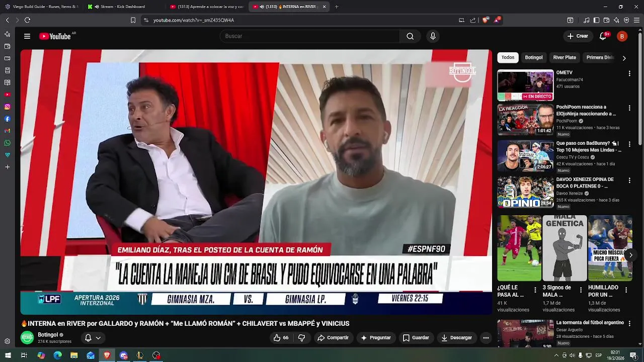Click the Crear button
The width and height of the screenshot is (644, 362).
coord(578,36)
